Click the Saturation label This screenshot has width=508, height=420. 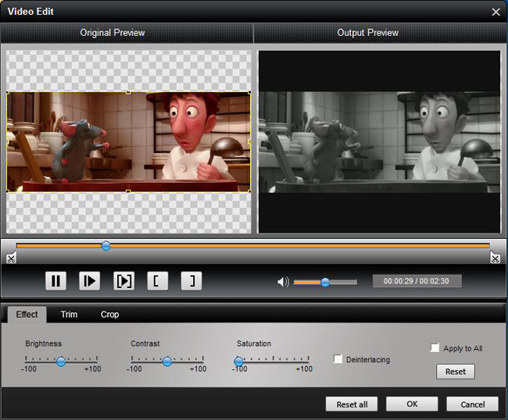(x=254, y=343)
